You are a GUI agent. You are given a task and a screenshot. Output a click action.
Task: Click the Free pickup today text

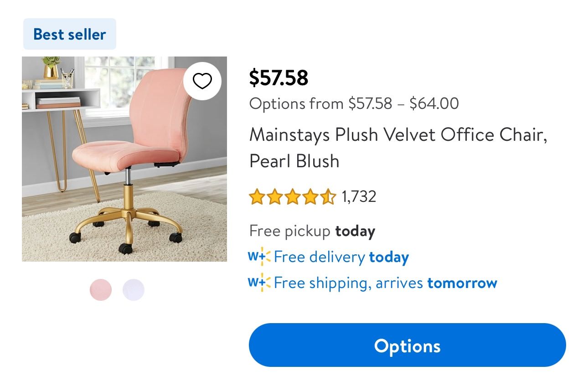[312, 231]
